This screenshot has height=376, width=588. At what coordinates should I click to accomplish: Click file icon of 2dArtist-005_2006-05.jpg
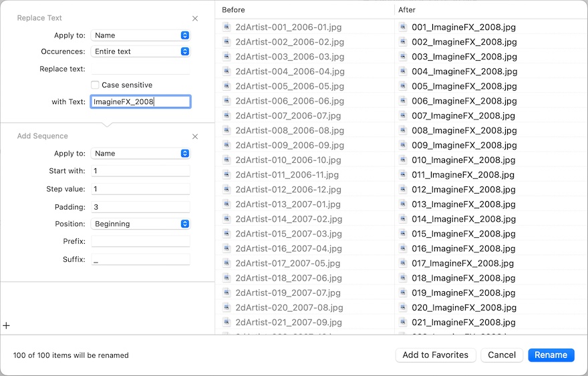pos(227,86)
